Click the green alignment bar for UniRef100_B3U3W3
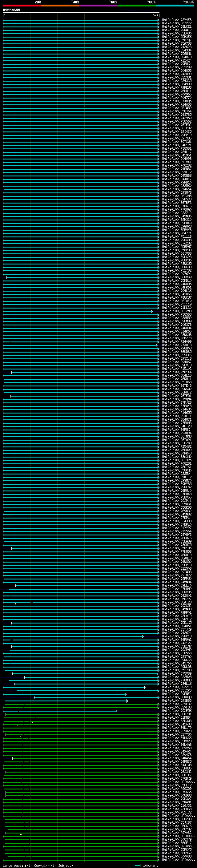 [82, 721]
